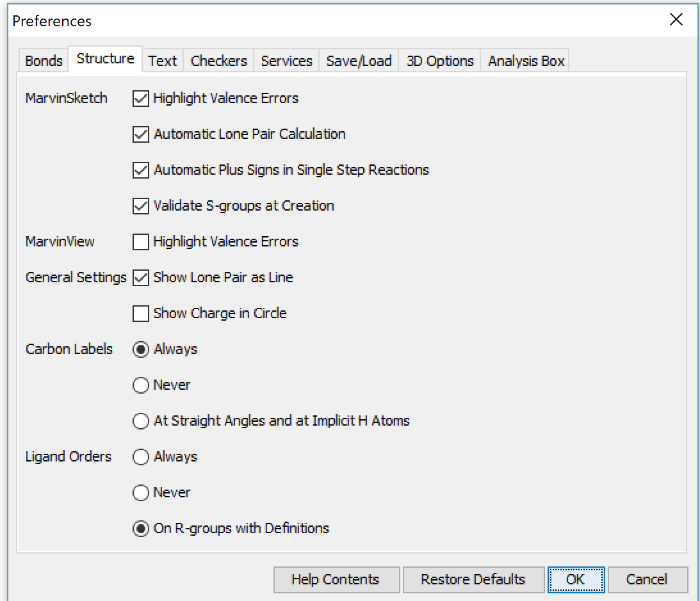Uncheck Automatic Lone Pair Calculation
This screenshot has height=601, width=700.
click(140, 134)
